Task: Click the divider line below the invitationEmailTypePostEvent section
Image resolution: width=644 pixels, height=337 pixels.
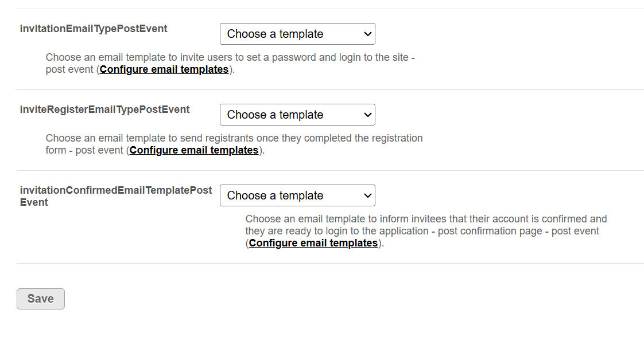Action: pyautogui.click(x=330, y=90)
